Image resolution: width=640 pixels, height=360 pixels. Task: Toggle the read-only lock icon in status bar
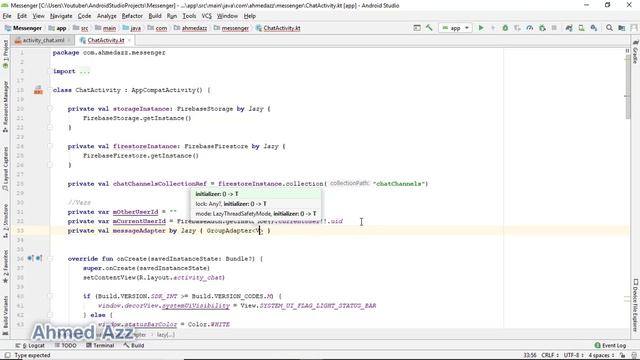point(622,355)
